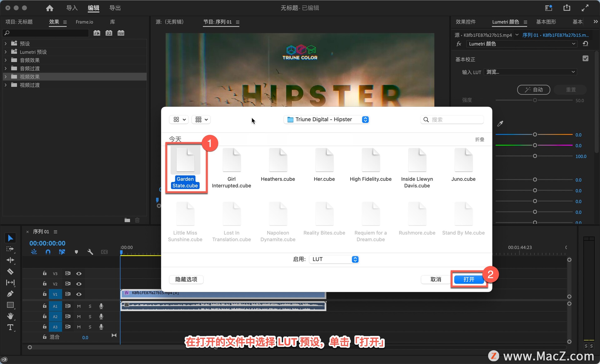Reset the Lumetri effect with reset arrow
Screen dimensions: 600x364
[x=586, y=44]
